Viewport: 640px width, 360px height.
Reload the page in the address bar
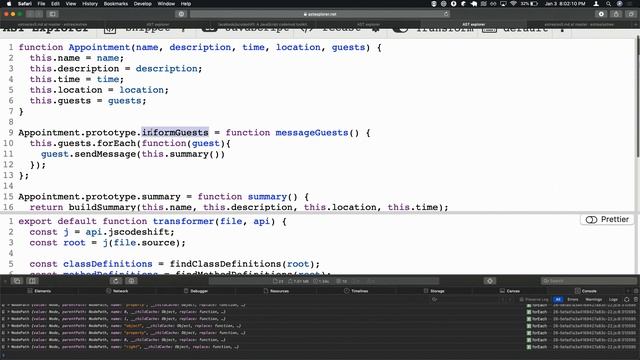(x=446, y=14)
